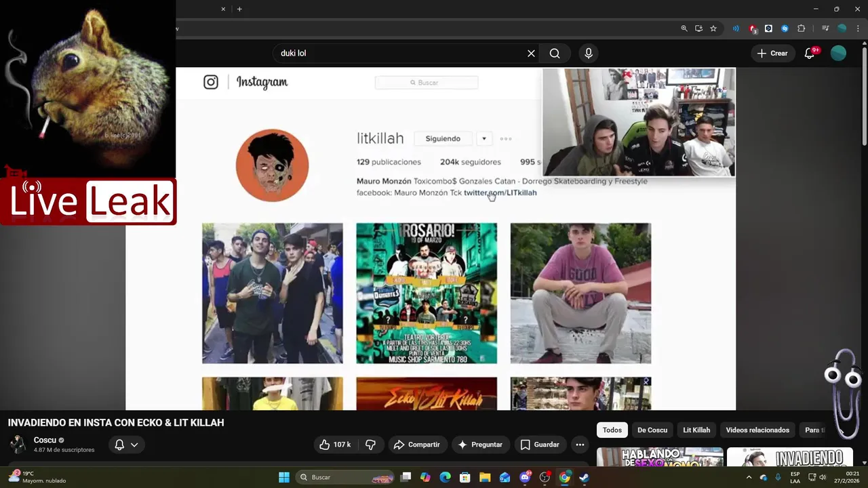
Task: Open File Explorer from taskbar
Action: [485, 477]
